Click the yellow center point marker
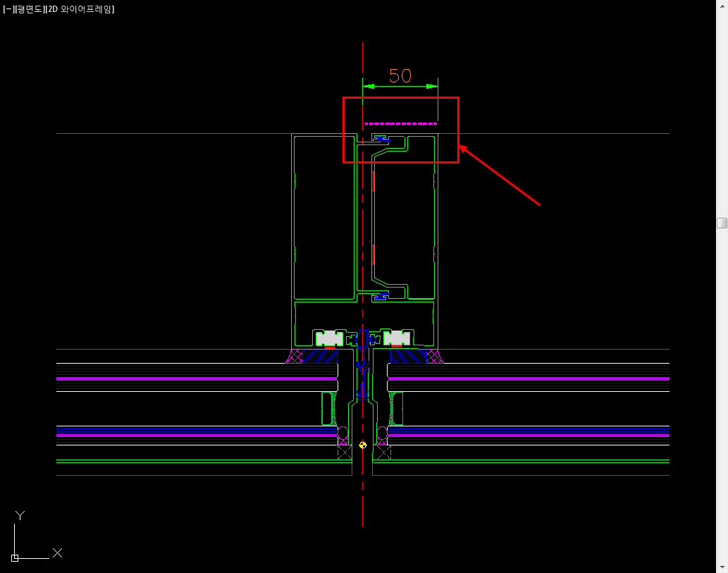 click(x=362, y=445)
